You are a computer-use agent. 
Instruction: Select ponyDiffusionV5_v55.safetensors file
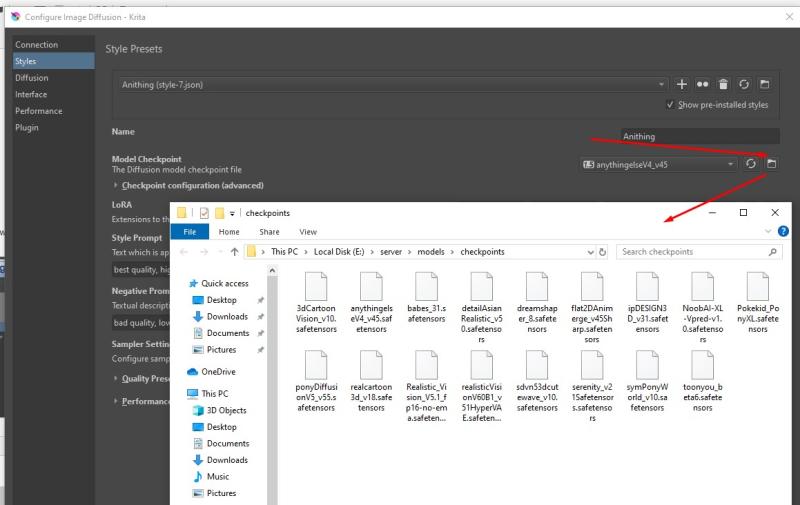pyautogui.click(x=316, y=381)
